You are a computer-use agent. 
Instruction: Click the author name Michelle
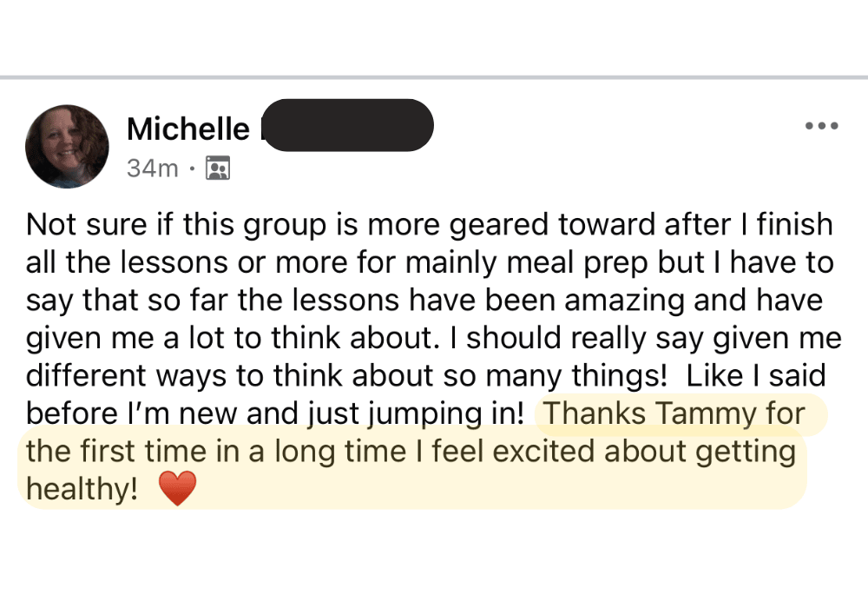188,129
